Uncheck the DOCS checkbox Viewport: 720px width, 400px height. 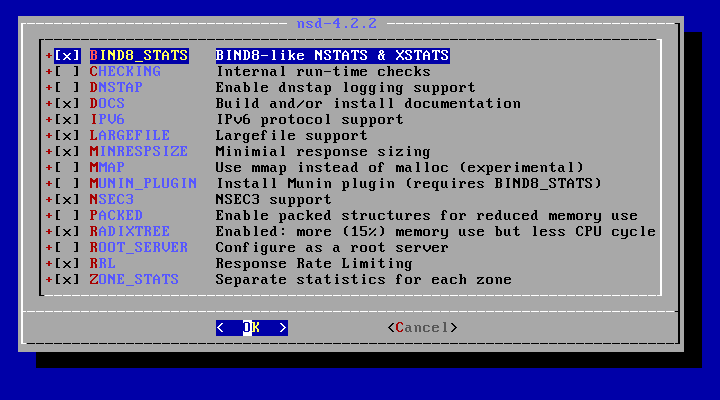point(67,103)
